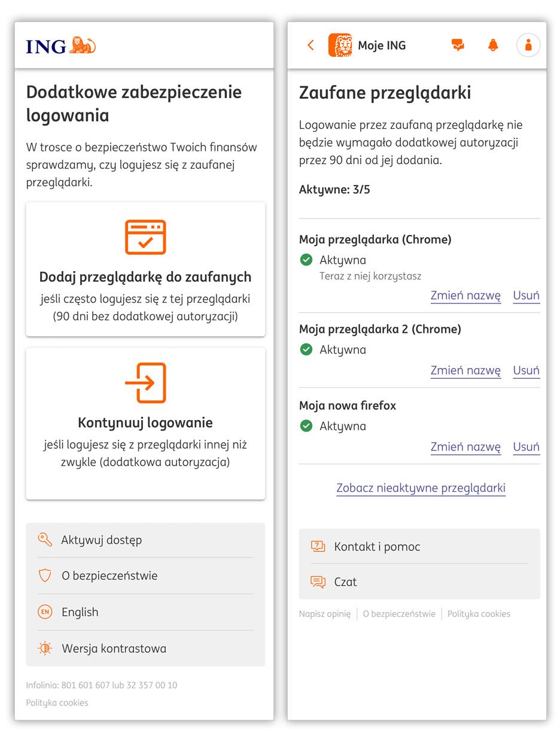Rename Moja przeglądarka (Chrome) with Zmień nazwę
The width and height of the screenshot is (560, 742).
pos(465,296)
